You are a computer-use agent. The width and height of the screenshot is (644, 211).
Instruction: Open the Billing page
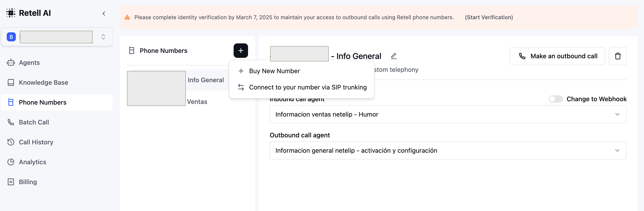(57, 182)
